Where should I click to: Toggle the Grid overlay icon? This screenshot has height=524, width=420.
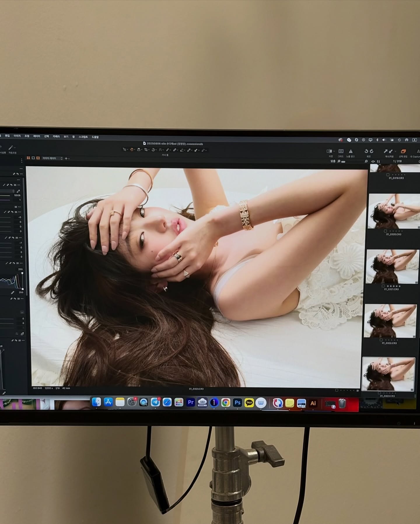(x=341, y=151)
